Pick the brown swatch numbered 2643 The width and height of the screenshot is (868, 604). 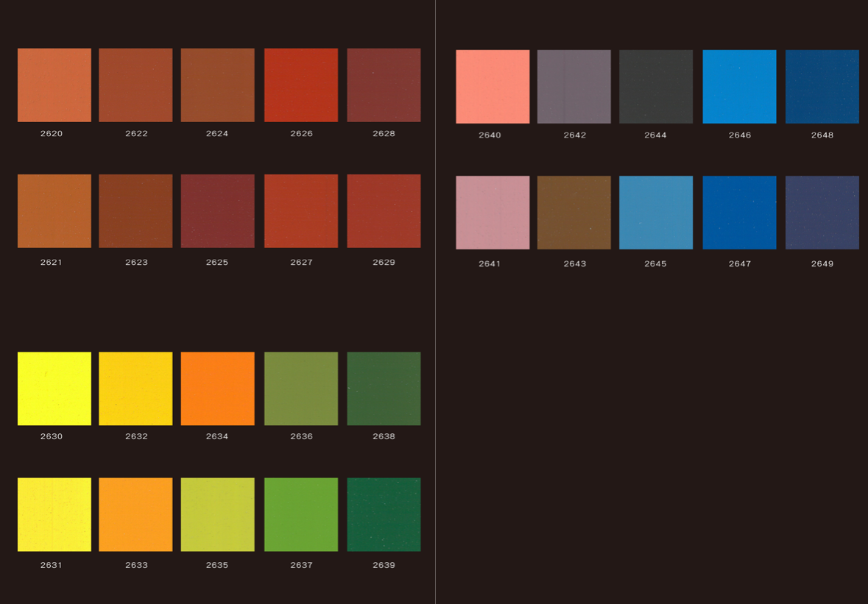pyautogui.click(x=574, y=213)
